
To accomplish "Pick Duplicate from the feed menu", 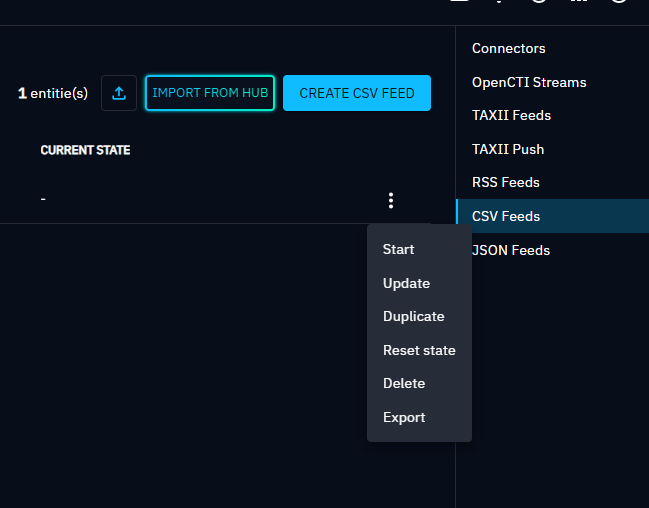I will (x=413, y=316).
